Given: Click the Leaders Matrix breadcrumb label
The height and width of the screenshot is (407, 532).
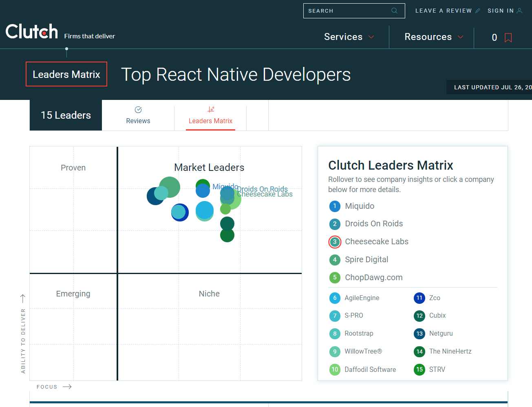Looking at the screenshot, I should [x=66, y=74].
